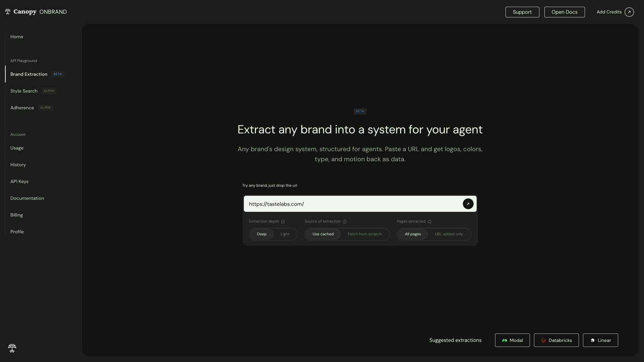Open Adherence playground
Viewport: 644px width, 362px height.
pos(22,108)
